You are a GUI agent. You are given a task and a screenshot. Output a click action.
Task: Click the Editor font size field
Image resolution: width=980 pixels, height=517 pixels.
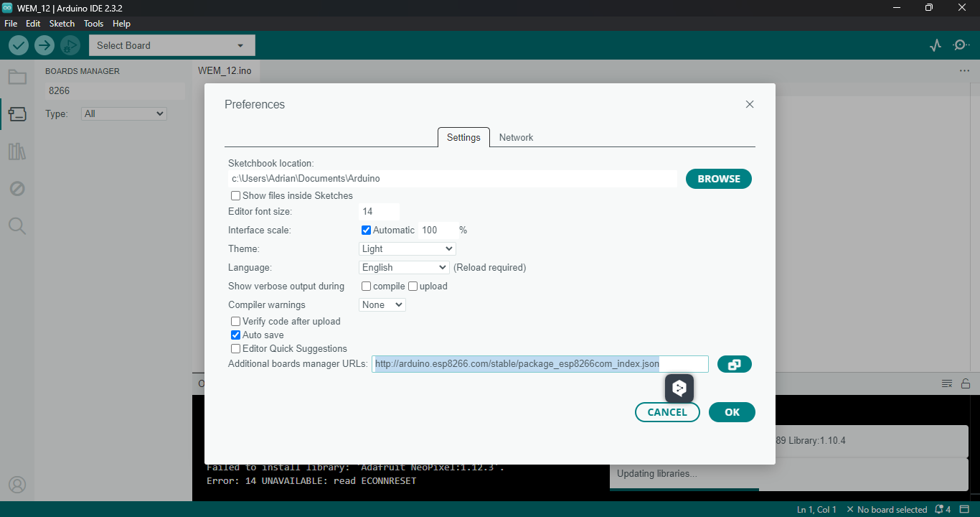tap(379, 211)
